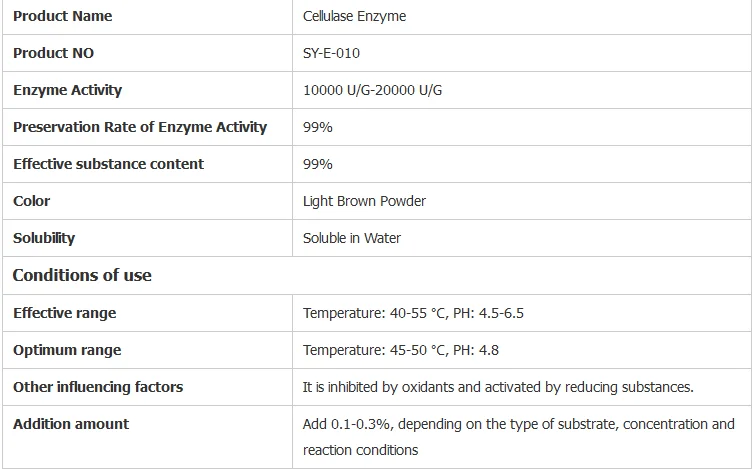Screen dimensions: 754x469
Task: Click the "Product Name" row label
Action: (x=63, y=16)
